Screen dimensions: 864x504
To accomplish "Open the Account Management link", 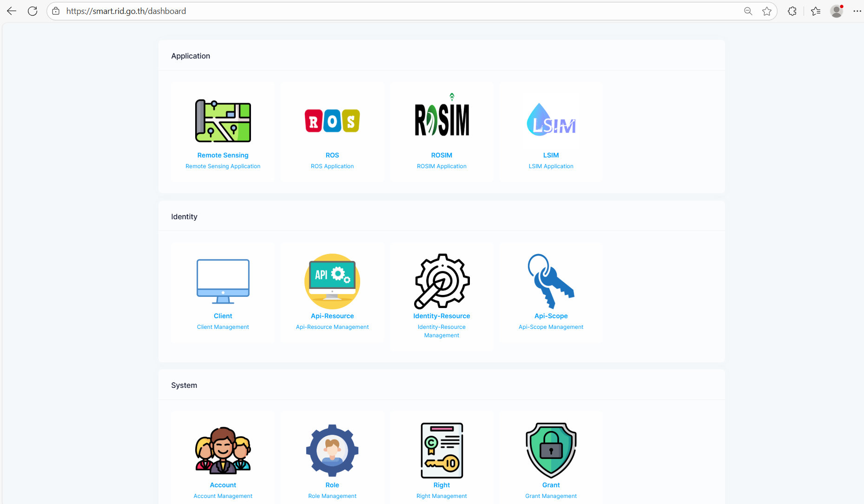I will [223, 496].
